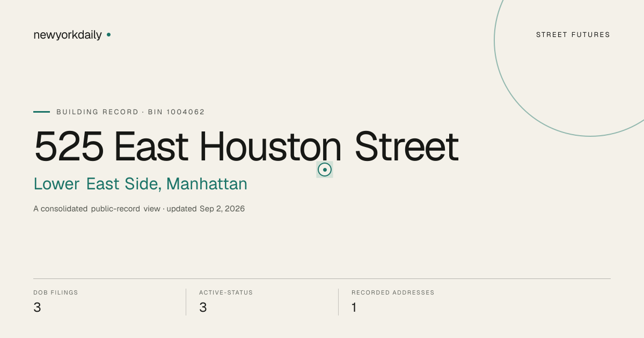Select the BUILDING RECORD label
Screen dimensions: 644x338
pyautogui.click(x=98, y=112)
